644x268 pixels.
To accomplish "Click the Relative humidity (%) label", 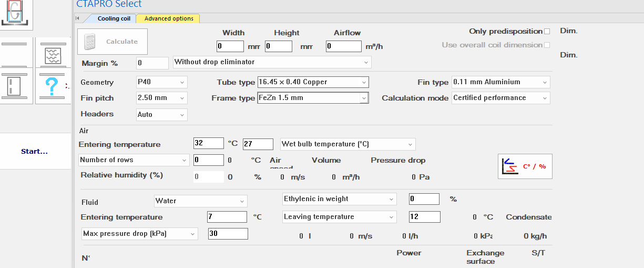I will [x=122, y=175].
